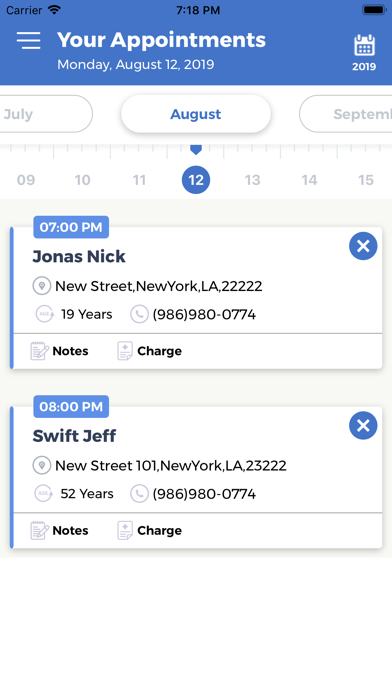
Task: Switch to the September month tab
Action: 346,114
